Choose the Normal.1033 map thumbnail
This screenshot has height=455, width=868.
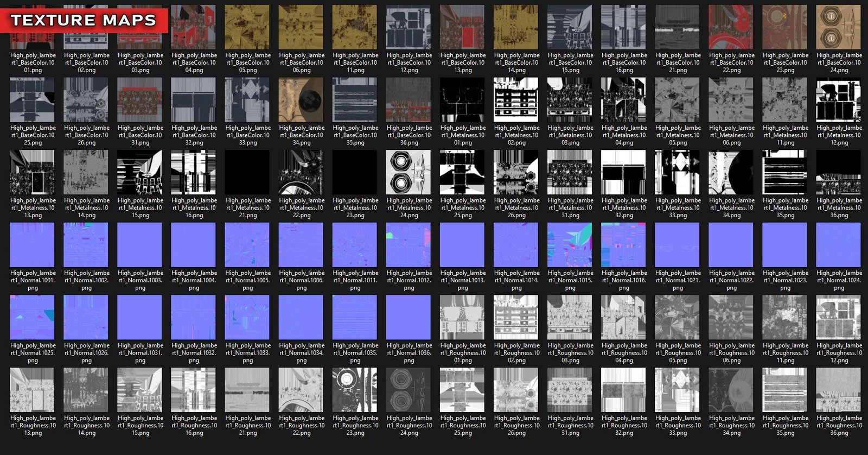click(247, 318)
